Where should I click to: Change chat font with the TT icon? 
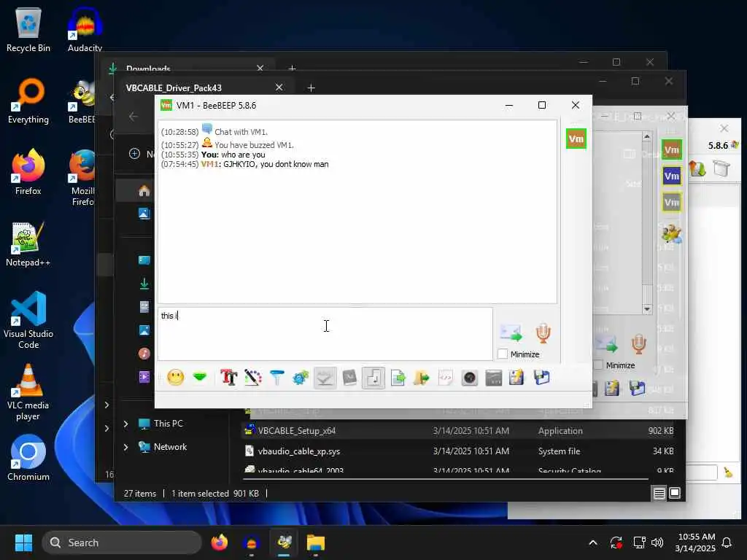[x=228, y=378]
